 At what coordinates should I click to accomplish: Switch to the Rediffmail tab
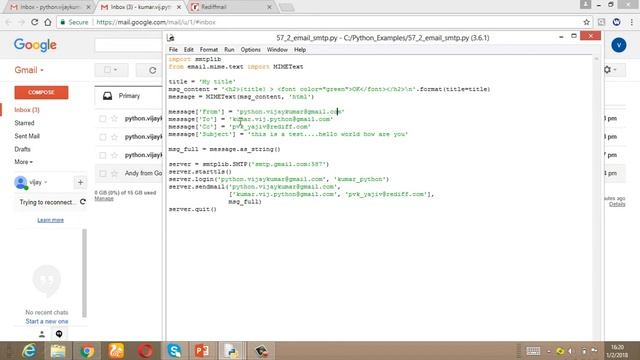click(231, 7)
